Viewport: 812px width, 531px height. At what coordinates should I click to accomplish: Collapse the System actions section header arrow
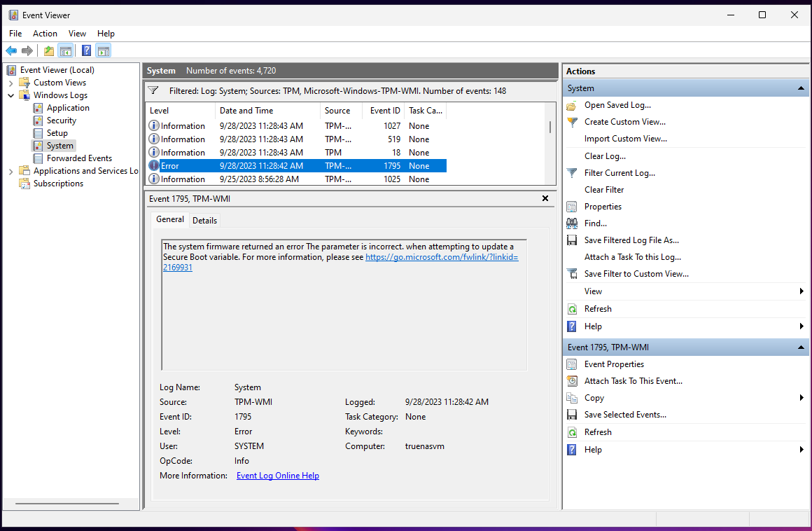[x=801, y=88]
